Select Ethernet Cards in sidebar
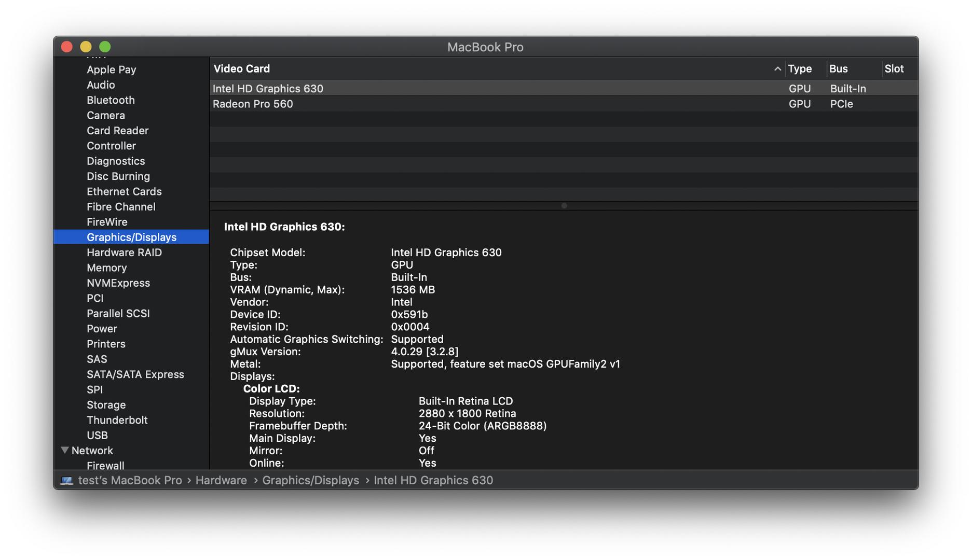This screenshot has height=560, width=972. pos(124,191)
